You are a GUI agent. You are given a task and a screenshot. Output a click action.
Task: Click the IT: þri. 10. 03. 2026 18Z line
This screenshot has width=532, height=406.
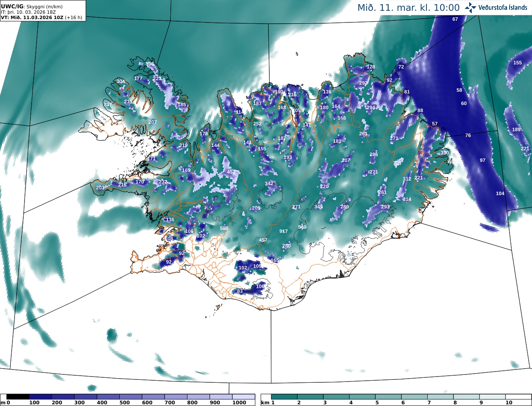pyautogui.click(x=28, y=12)
